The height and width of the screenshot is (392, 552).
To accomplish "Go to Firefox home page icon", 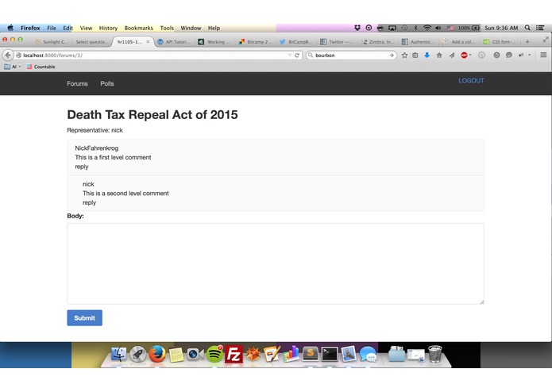I will (439, 56).
